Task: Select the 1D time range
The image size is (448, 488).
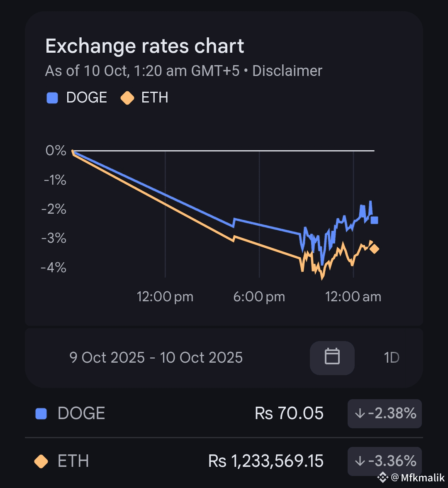Action: [392, 357]
